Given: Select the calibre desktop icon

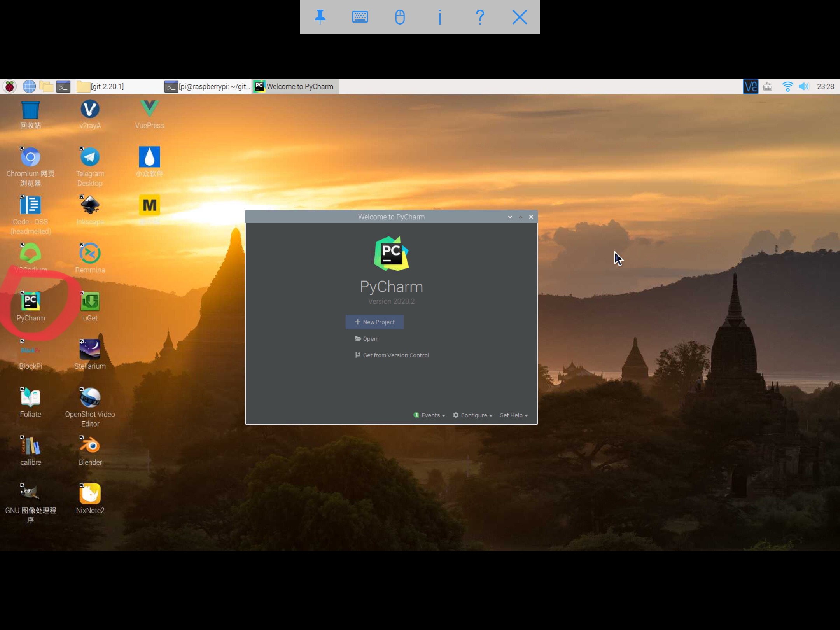Looking at the screenshot, I should point(30,451).
